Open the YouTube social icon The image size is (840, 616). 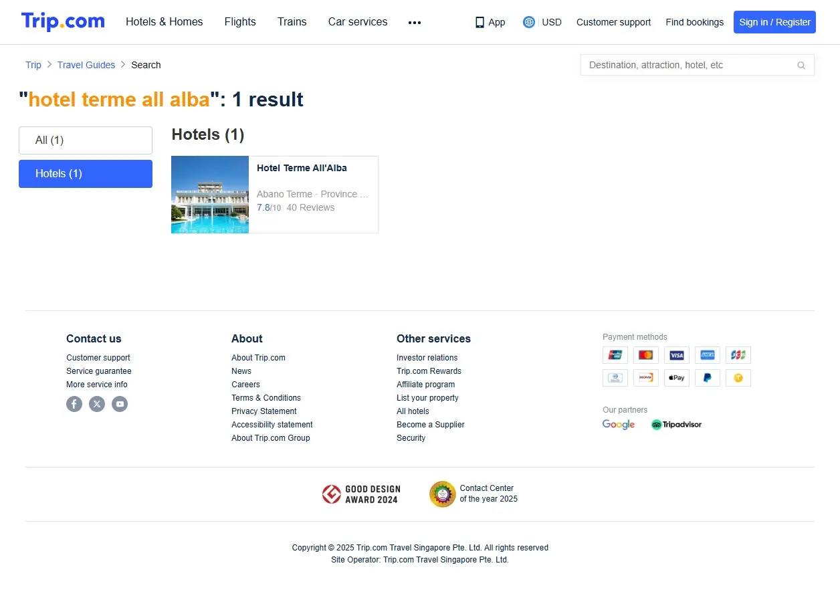[x=120, y=404]
